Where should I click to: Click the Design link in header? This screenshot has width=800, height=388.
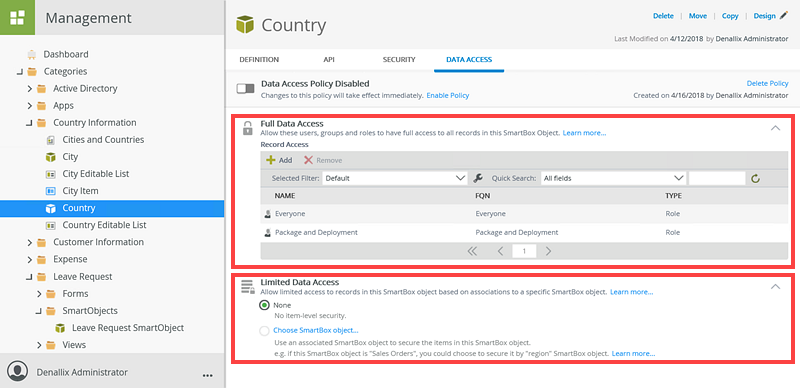click(x=764, y=16)
